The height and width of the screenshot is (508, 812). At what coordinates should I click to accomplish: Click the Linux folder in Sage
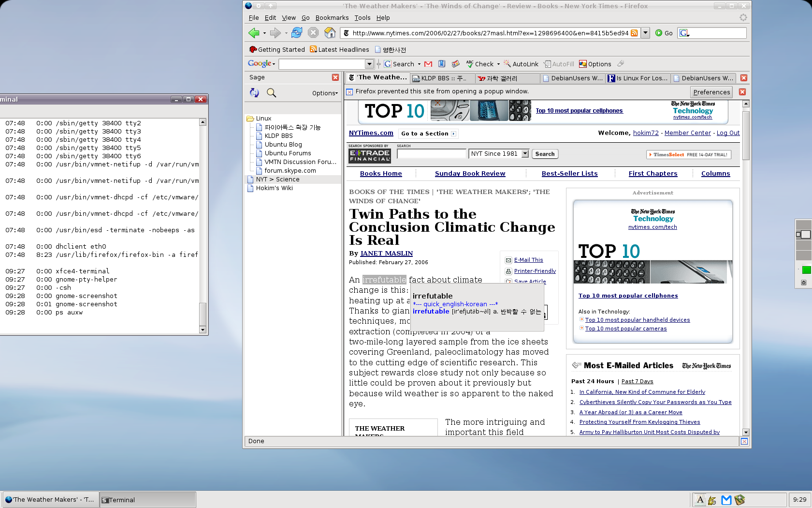click(x=259, y=119)
